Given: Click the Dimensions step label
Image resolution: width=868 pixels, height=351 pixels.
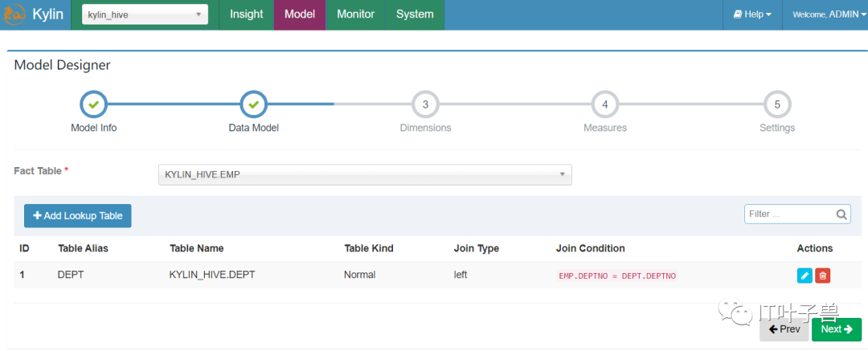Looking at the screenshot, I should point(426,128).
